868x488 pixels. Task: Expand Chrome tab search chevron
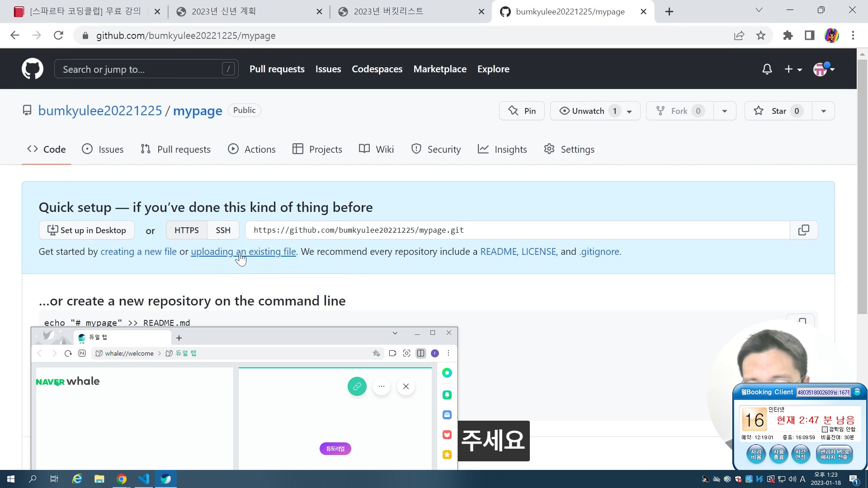[759, 10]
